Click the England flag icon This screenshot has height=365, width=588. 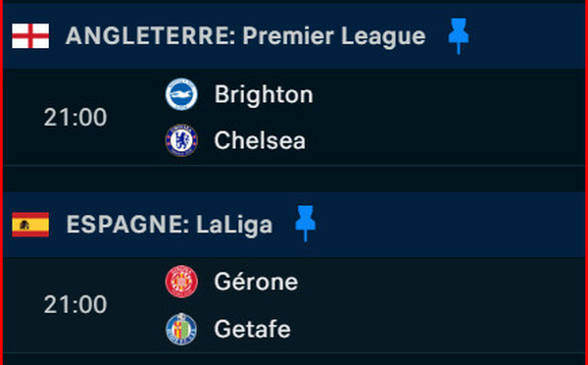pos(30,36)
